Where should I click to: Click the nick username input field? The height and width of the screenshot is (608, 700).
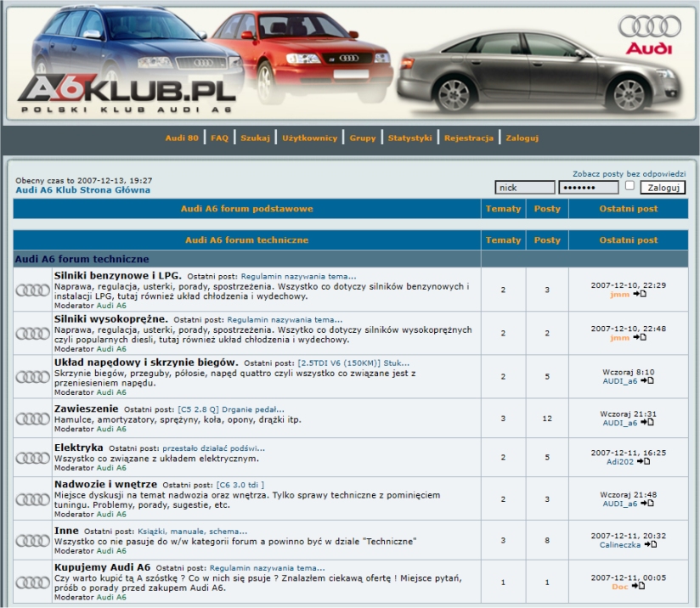(x=524, y=188)
